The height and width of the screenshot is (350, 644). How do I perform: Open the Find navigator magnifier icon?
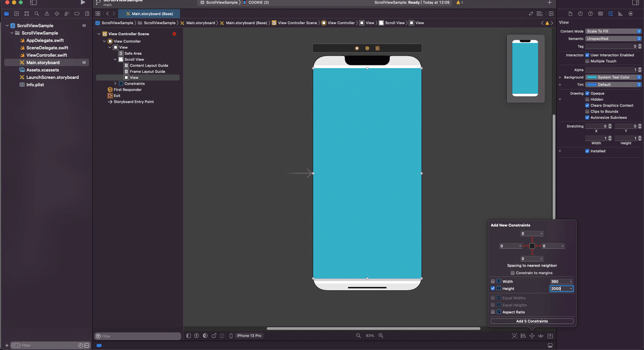coord(37,13)
